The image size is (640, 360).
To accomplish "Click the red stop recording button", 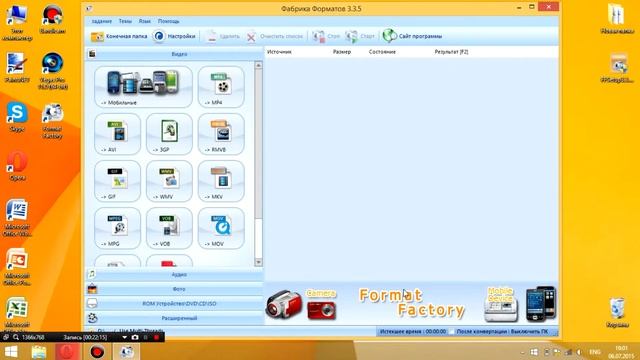I will tap(156, 338).
